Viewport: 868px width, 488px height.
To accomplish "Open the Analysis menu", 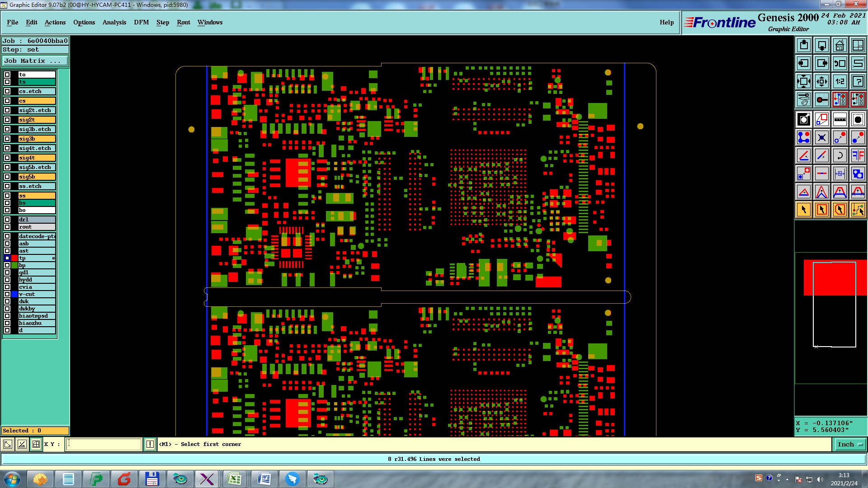I will (x=114, y=22).
